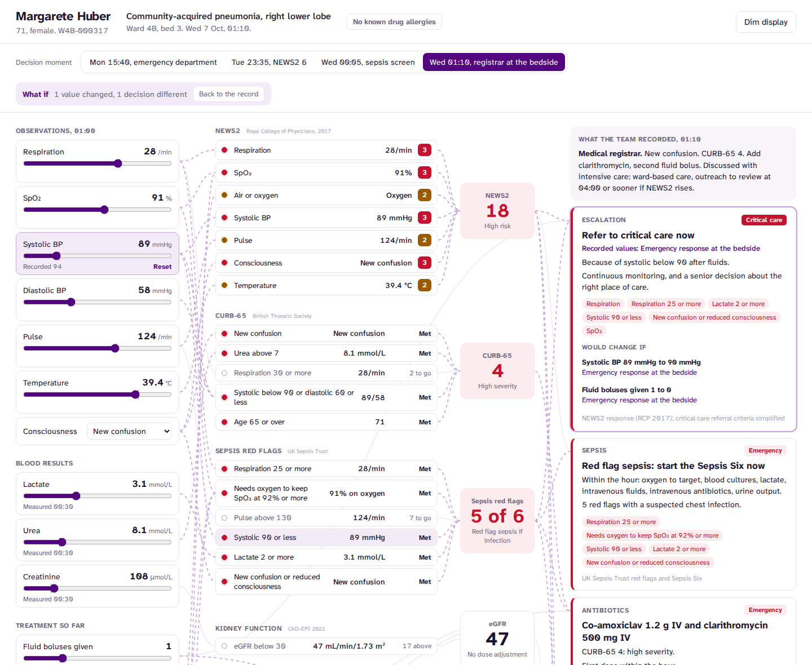Image resolution: width=812 pixels, height=665 pixels.
Task: Click the red dot on Lactate 2 or more row
Action: pos(224,557)
